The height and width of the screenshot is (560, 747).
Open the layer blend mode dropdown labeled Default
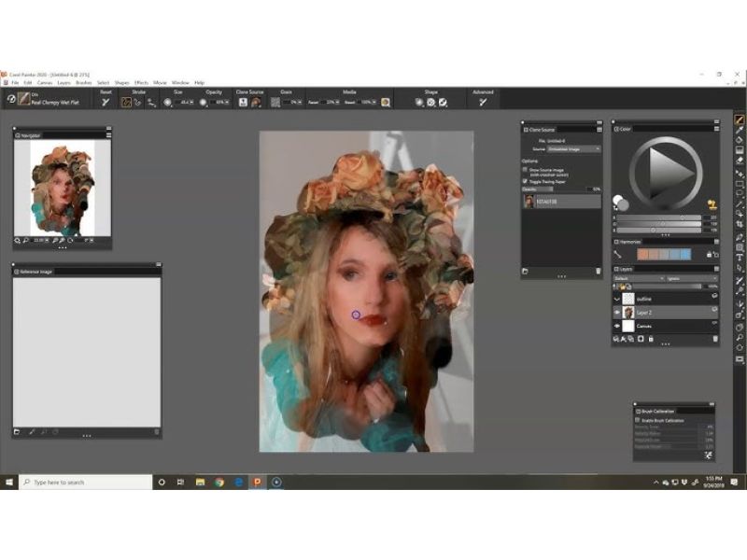coord(639,278)
